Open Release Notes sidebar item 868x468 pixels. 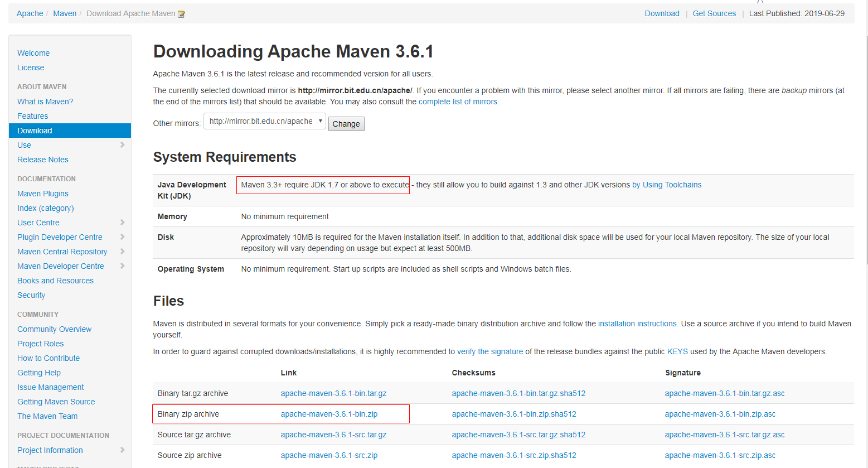point(43,160)
